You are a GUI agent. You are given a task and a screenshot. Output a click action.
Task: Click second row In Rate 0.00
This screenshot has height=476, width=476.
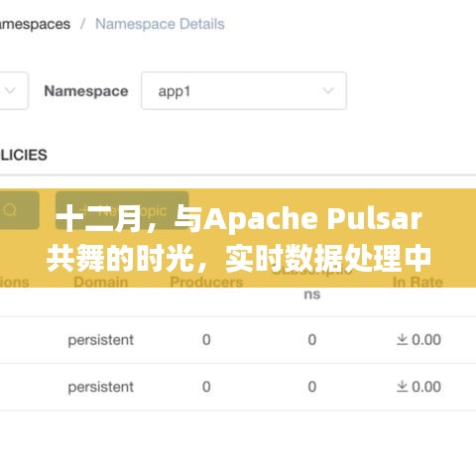418,387
